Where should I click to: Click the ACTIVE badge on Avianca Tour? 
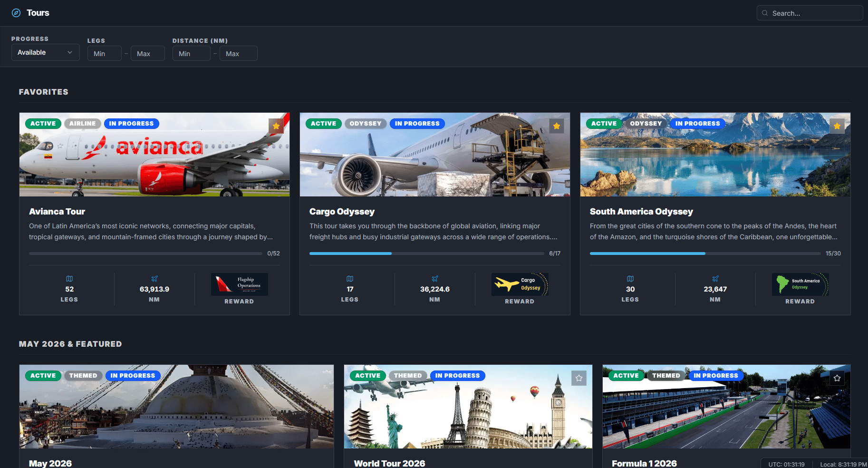(43, 124)
